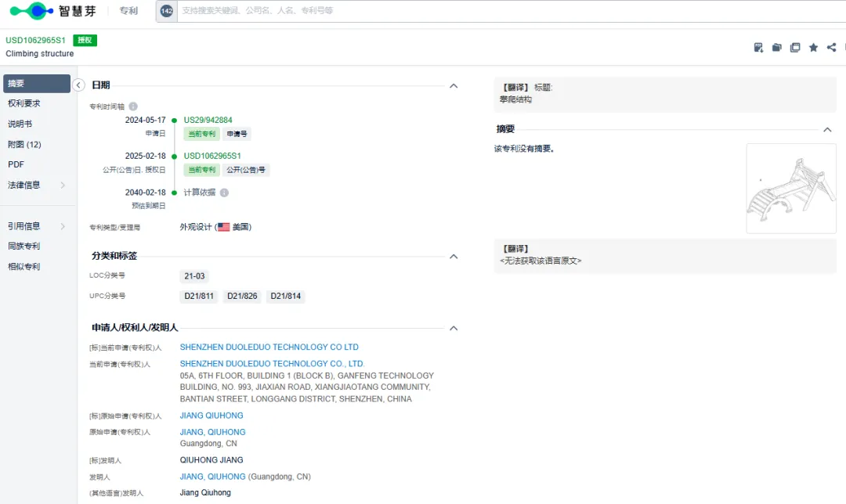Click the 攀爬结构 translated title text
The width and height of the screenshot is (846, 504).
[515, 99]
